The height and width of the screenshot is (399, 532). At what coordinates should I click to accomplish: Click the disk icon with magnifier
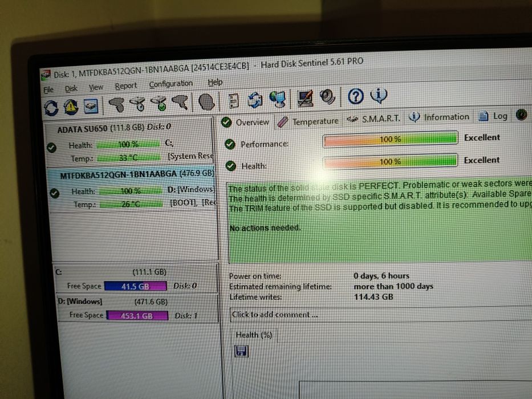click(x=180, y=102)
